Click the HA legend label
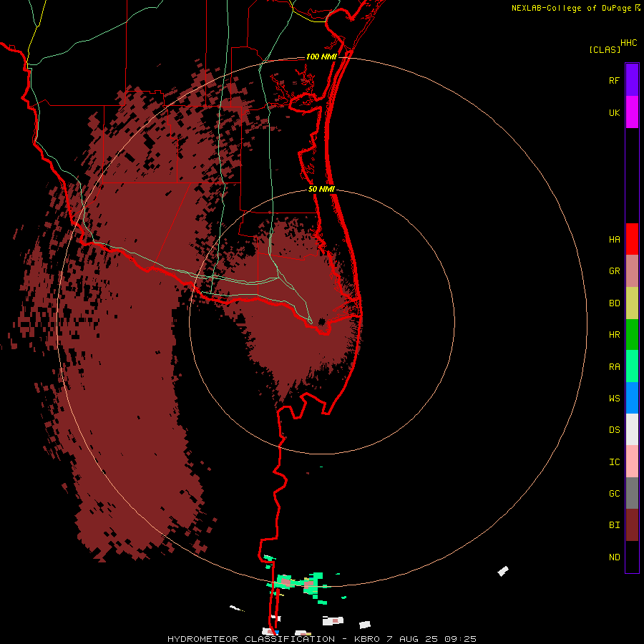The width and height of the screenshot is (644, 644). coord(614,239)
